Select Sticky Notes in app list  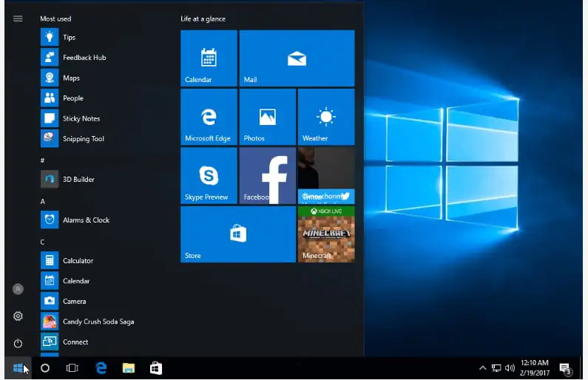[81, 118]
